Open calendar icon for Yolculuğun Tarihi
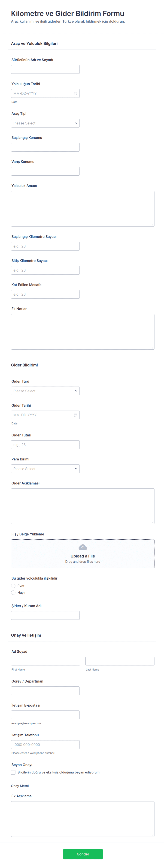Viewport: 164px width, 868px height. tap(75, 93)
